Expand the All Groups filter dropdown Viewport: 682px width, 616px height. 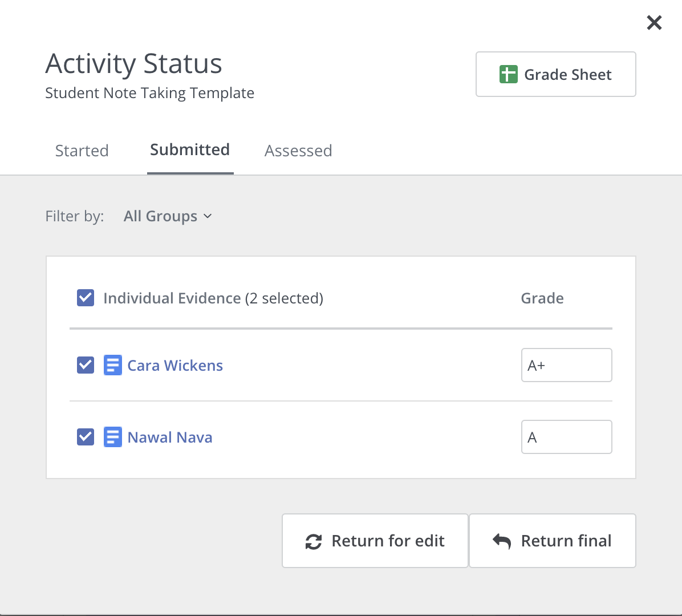tap(168, 216)
